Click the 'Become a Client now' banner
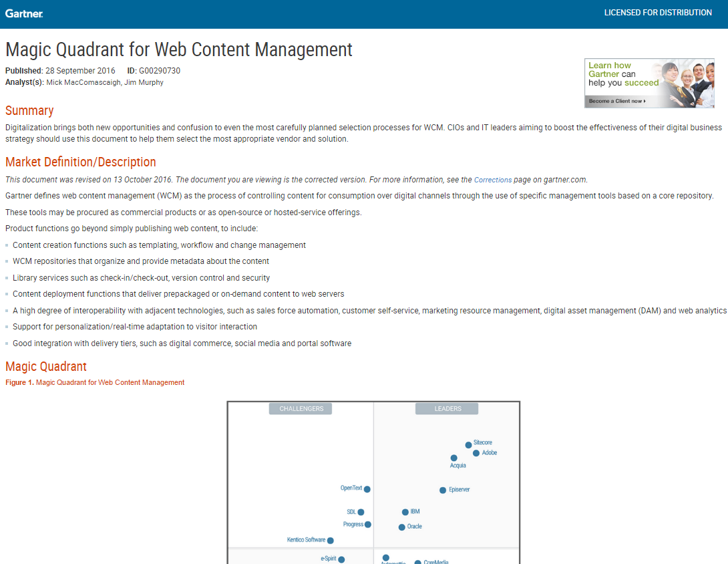 (649, 83)
